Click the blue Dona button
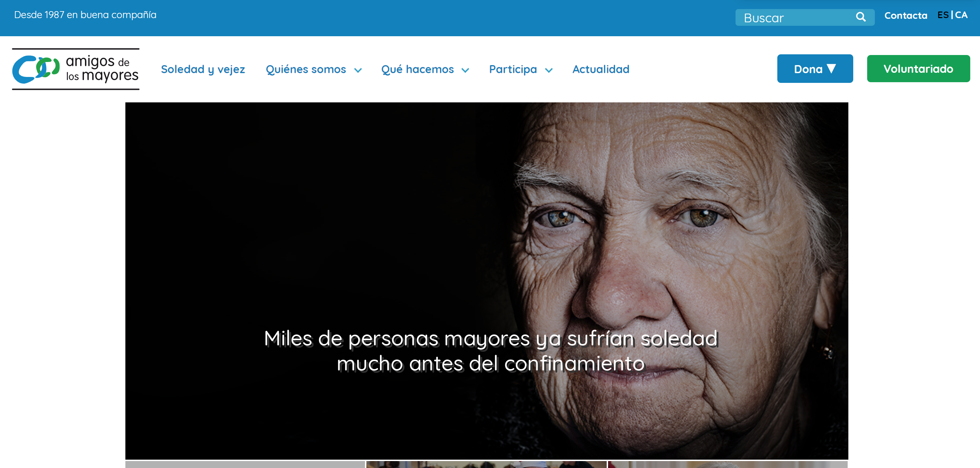The image size is (980, 468). 815,69
